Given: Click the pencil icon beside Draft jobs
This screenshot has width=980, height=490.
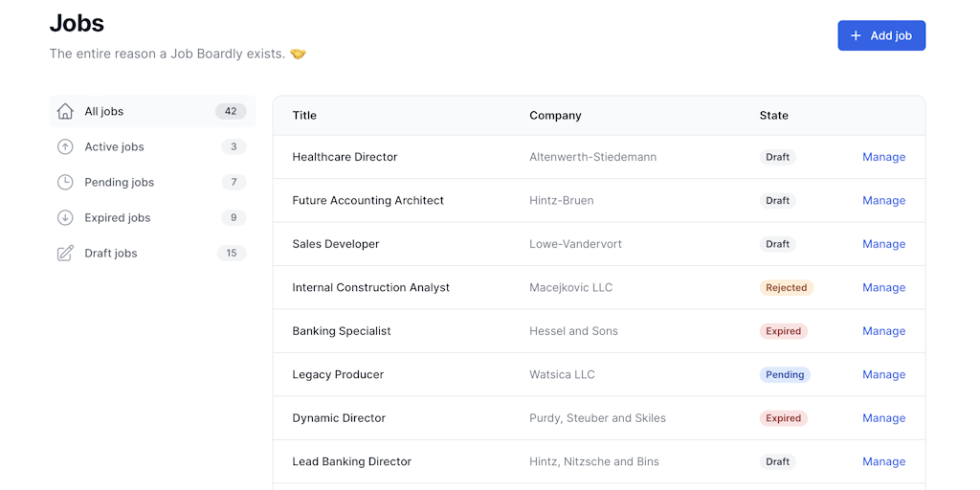Looking at the screenshot, I should [x=65, y=253].
